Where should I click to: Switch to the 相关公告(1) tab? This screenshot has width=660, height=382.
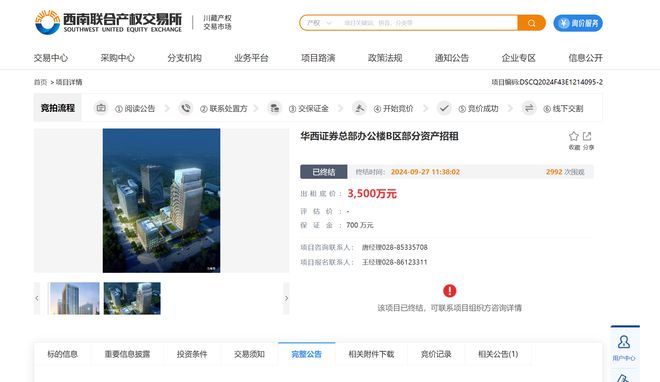[x=498, y=354]
